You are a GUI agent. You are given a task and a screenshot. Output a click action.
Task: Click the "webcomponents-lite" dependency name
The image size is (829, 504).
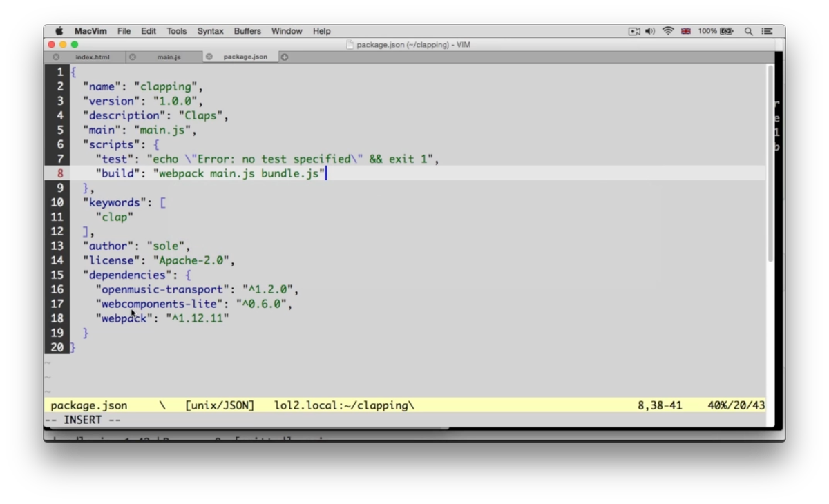pos(160,304)
